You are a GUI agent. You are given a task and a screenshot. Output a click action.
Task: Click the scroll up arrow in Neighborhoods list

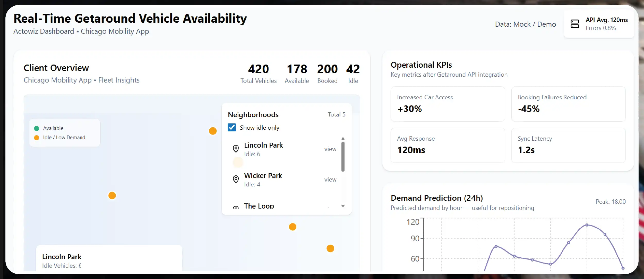343,139
